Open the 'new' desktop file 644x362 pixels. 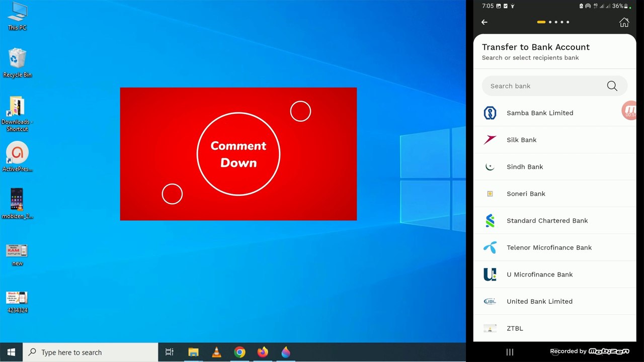(17, 254)
